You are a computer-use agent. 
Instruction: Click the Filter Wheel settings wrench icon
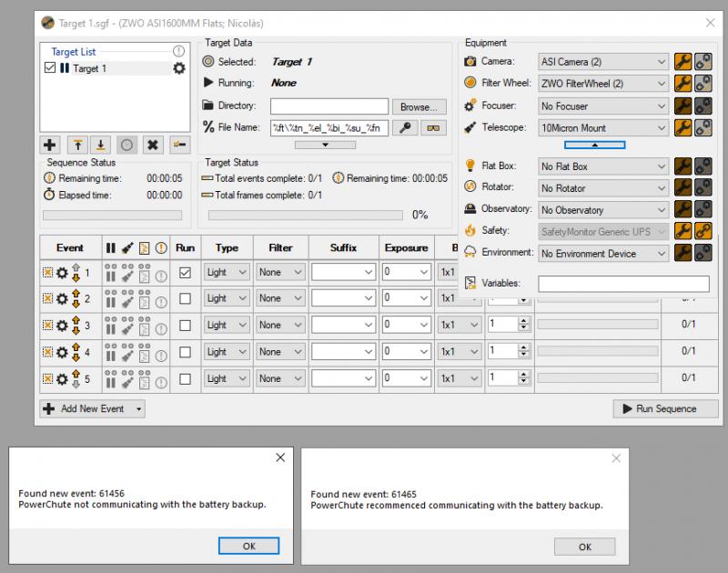[682, 84]
